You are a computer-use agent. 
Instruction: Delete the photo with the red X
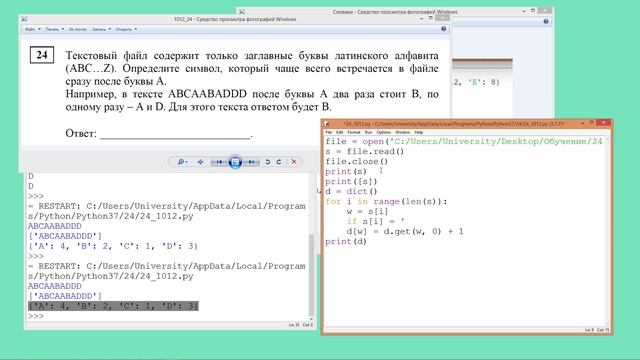294,162
